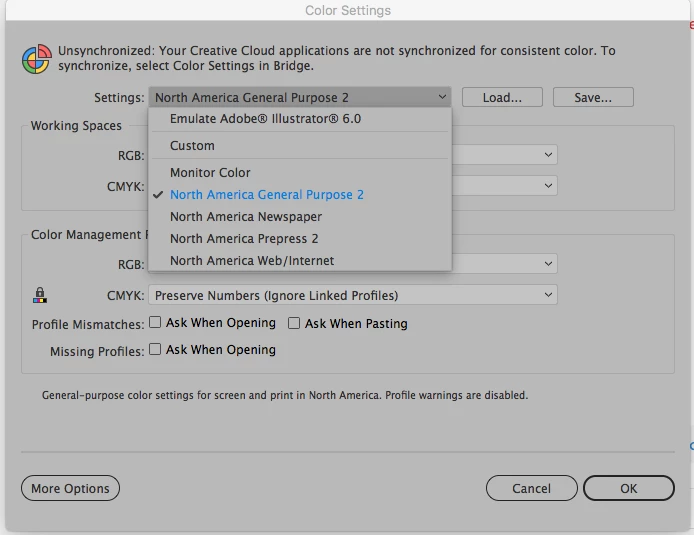Enable Ask When Pasting checkbox
694x535 pixels.
coord(294,323)
